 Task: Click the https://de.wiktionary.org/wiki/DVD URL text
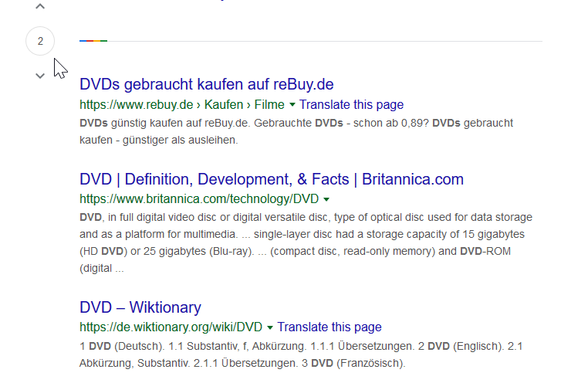click(x=171, y=327)
